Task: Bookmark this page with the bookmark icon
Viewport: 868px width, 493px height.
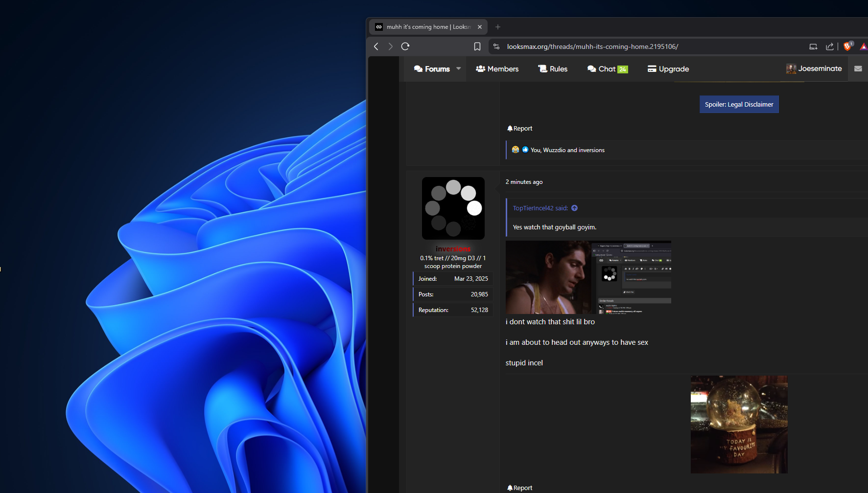Action: point(477,46)
